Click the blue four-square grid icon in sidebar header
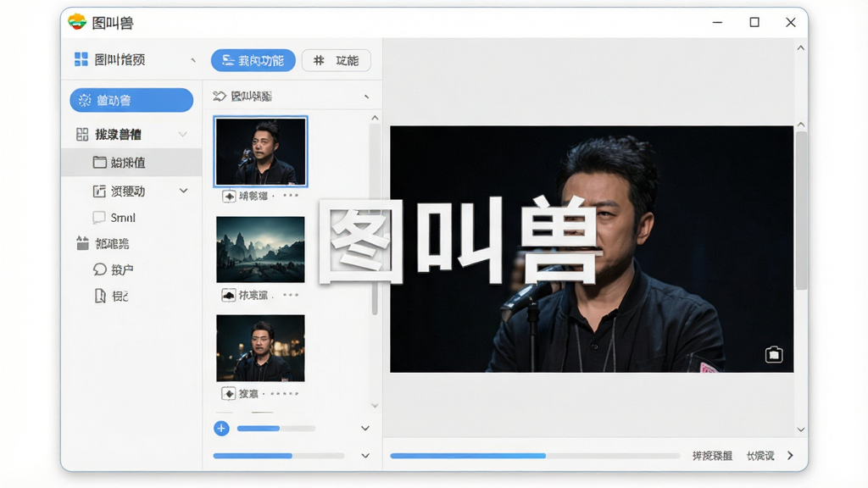The height and width of the screenshot is (488, 868). [x=81, y=59]
